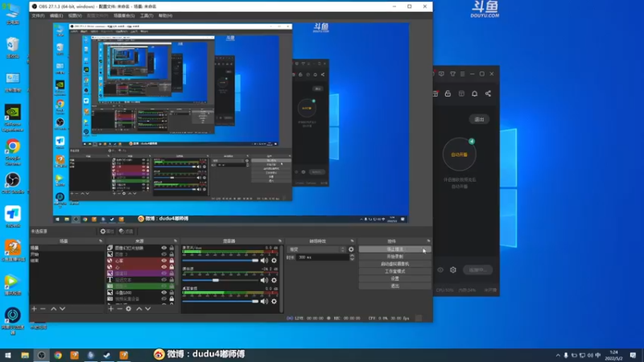Remove selected source with the minus icon

[119, 309]
